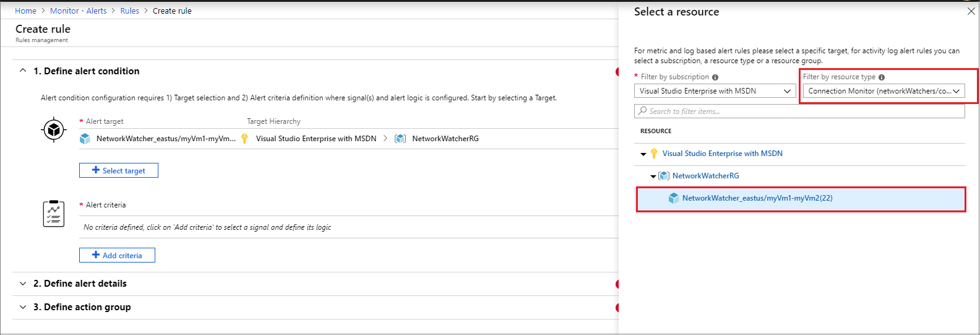Click the cube icon beside NetworkWatcher_eastus alert target

[x=85, y=139]
